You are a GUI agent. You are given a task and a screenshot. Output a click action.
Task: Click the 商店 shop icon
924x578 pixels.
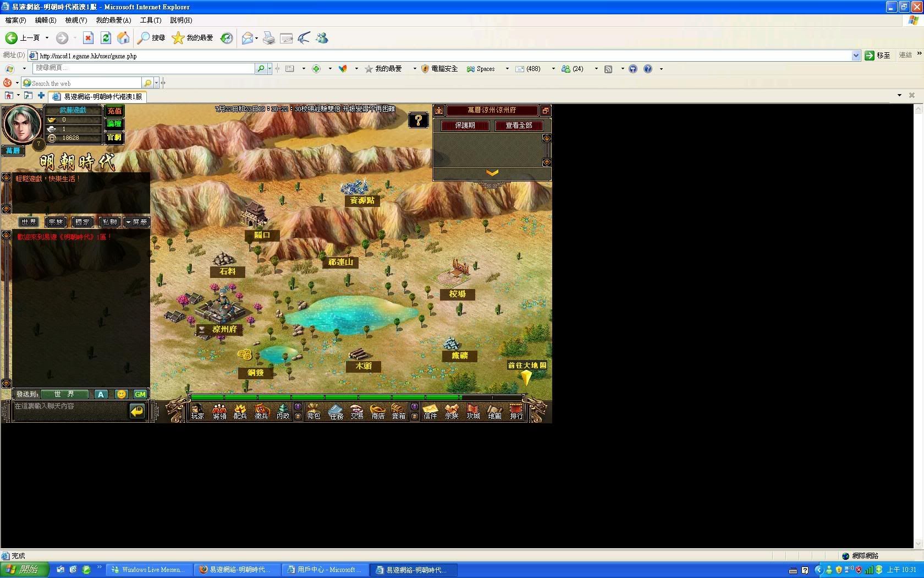pyautogui.click(x=378, y=411)
